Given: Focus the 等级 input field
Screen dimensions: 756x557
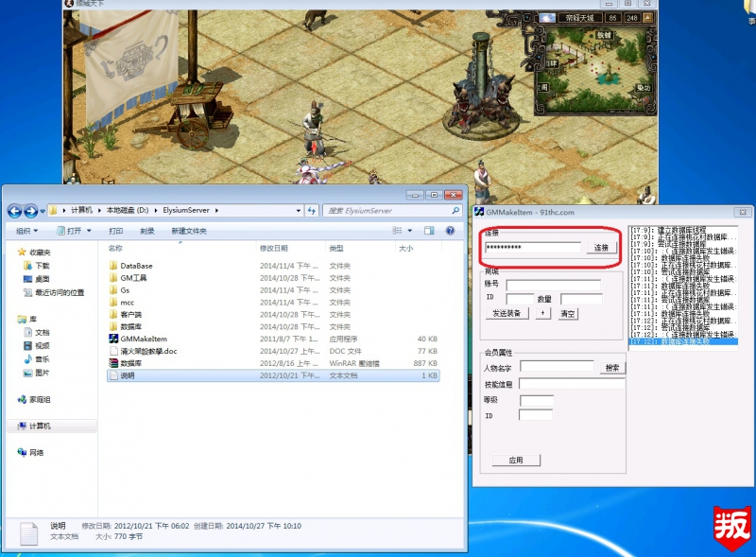Looking at the screenshot, I should coord(536,400).
